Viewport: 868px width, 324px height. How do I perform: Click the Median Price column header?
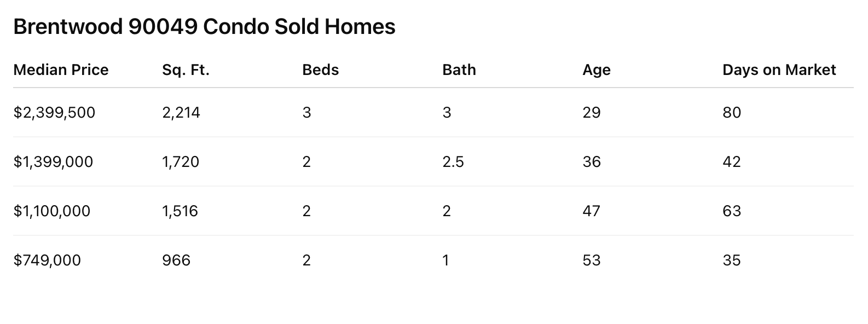(x=61, y=70)
